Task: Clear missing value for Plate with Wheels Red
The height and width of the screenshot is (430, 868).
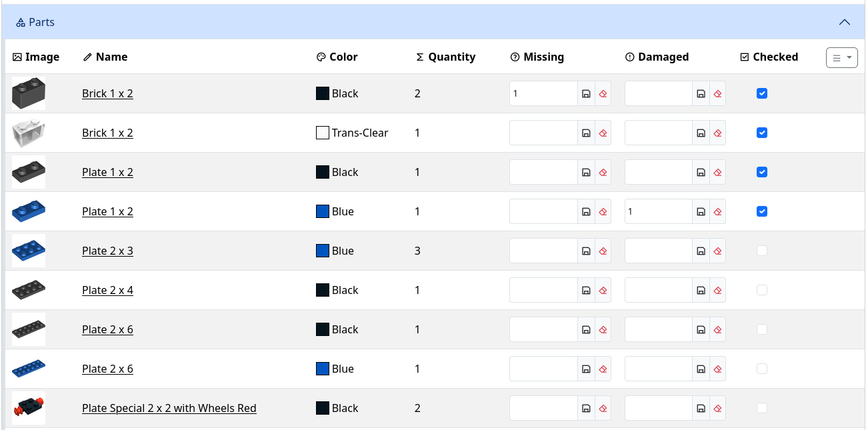Action: coord(603,409)
